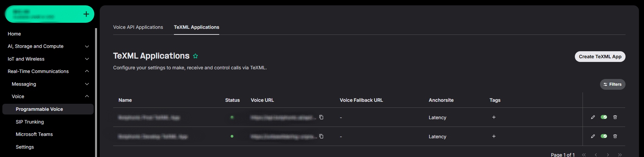This screenshot has width=644, height=157.
Task: Copy the second row's Voice URL
Action: 321,136
